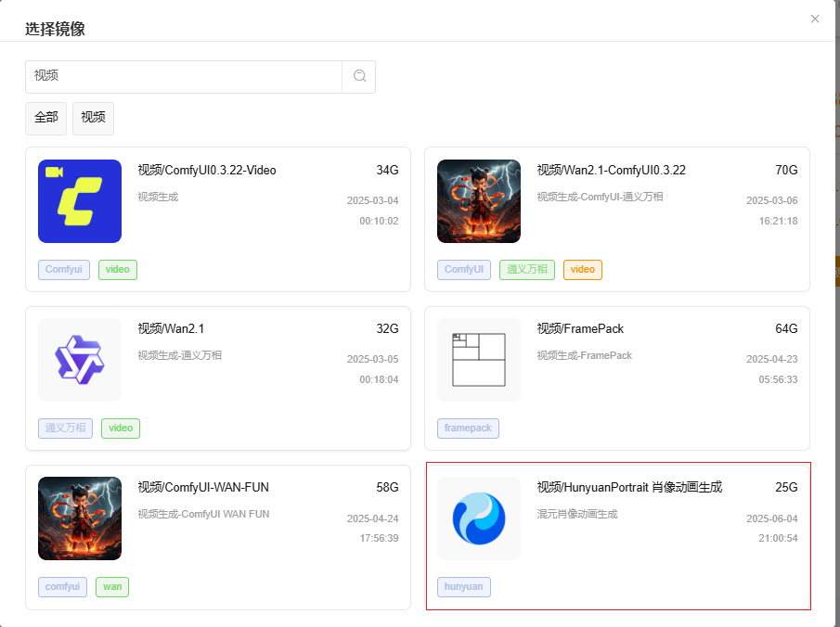Screen dimensions: 840x627
Task: Click the 64G size label
Action: (786, 328)
